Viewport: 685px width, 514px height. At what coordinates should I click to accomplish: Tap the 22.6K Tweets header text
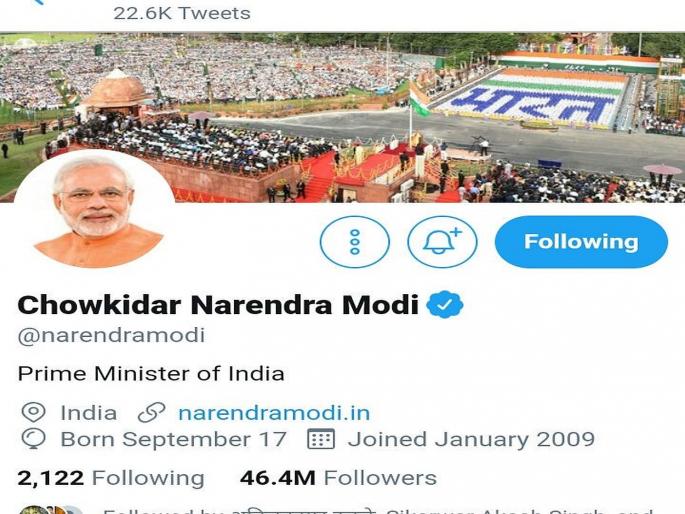pyautogui.click(x=182, y=13)
